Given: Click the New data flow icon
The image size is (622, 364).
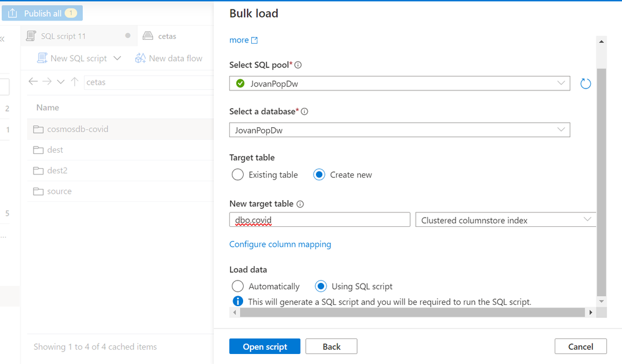Looking at the screenshot, I should click(x=140, y=58).
